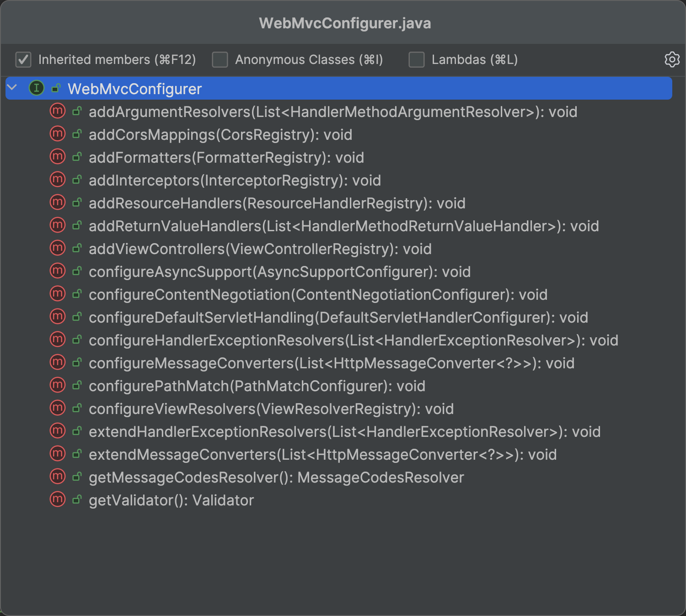Click the public-visibility lock icon beside addFormatters

tap(77, 157)
